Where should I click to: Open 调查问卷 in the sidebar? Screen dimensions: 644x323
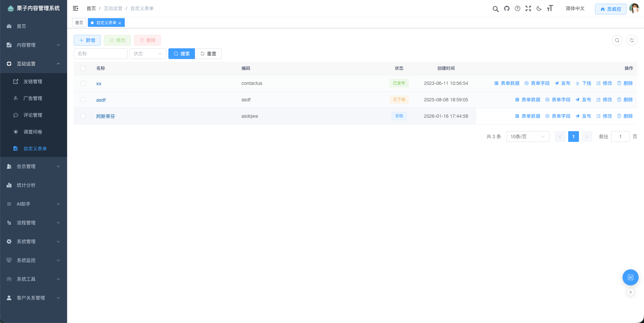pos(34,132)
